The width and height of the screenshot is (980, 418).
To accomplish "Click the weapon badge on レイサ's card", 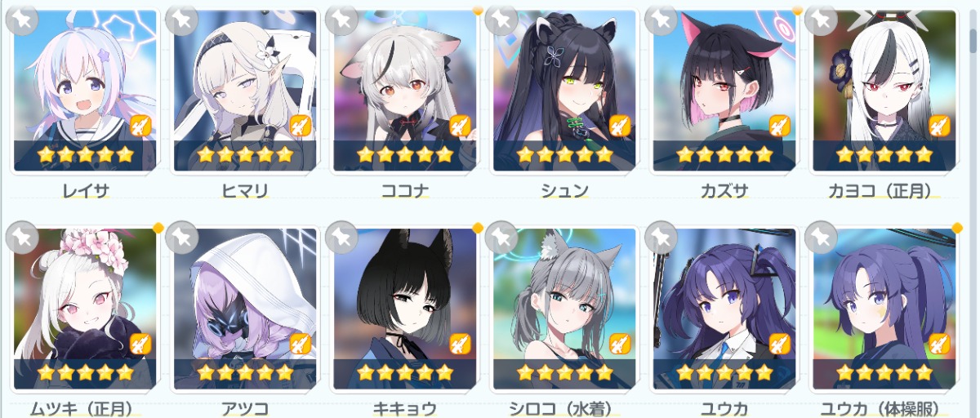I will [141, 126].
